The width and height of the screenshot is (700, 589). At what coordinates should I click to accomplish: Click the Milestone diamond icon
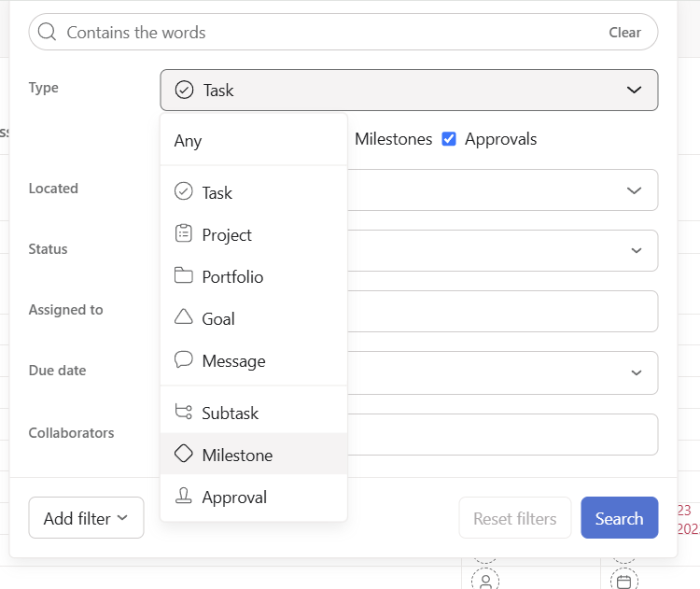pyautogui.click(x=184, y=455)
